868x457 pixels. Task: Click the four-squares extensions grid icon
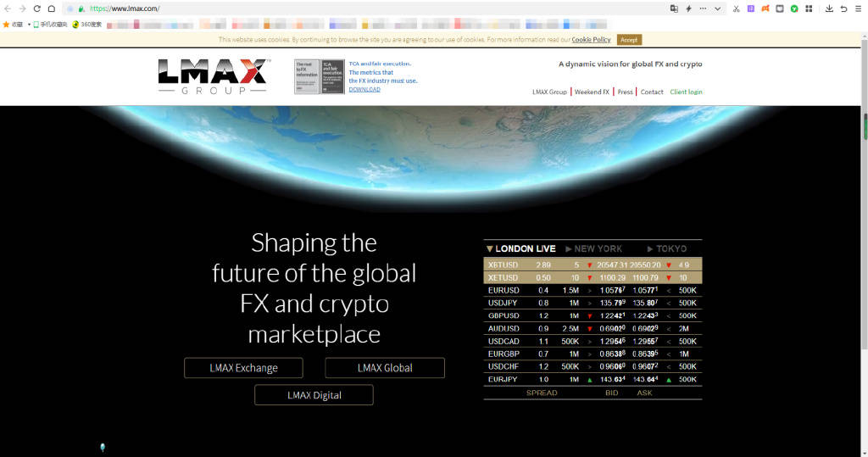(809, 8)
